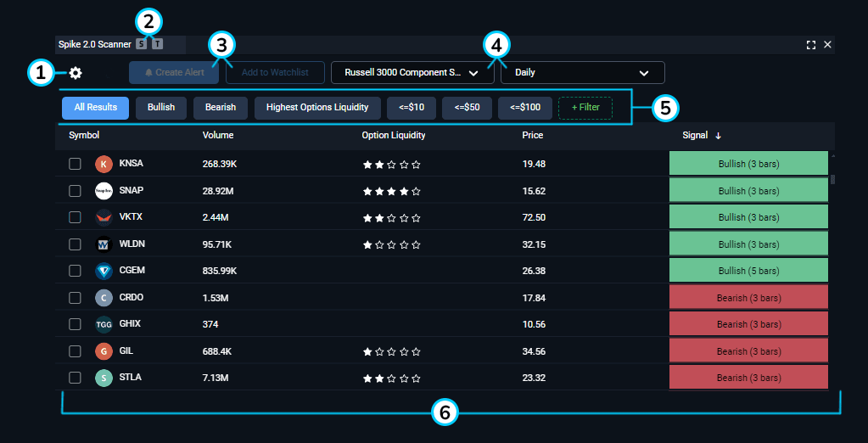The image size is (868, 443).
Task: Open the scanner settings gear
Action: (x=76, y=72)
